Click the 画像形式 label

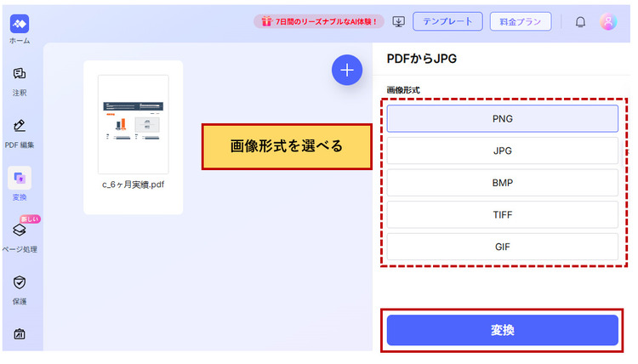tap(403, 90)
